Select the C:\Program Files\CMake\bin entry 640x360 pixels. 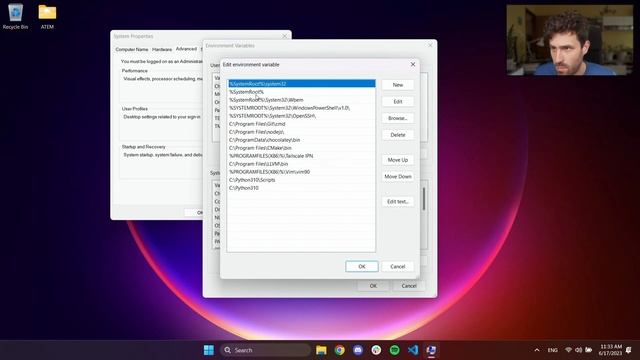coord(302,148)
